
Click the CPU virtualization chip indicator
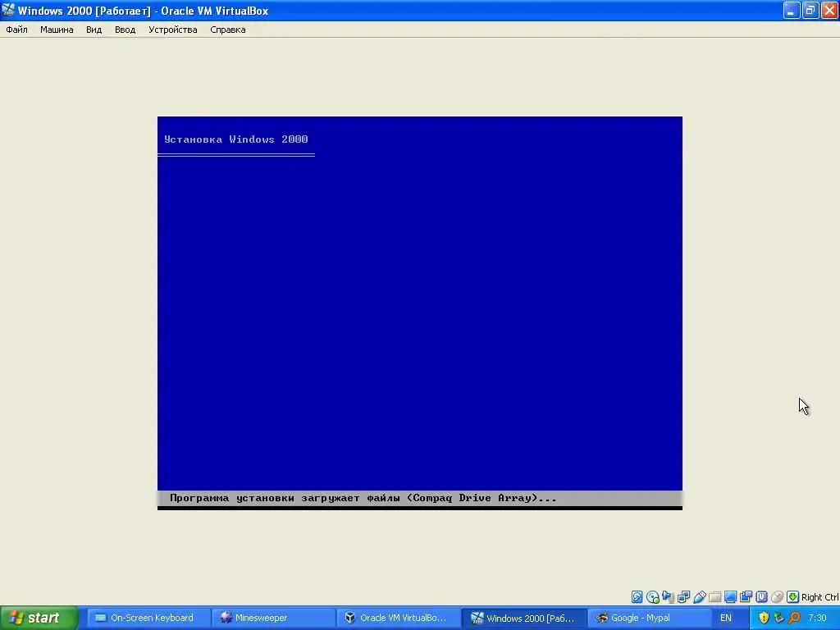761,597
